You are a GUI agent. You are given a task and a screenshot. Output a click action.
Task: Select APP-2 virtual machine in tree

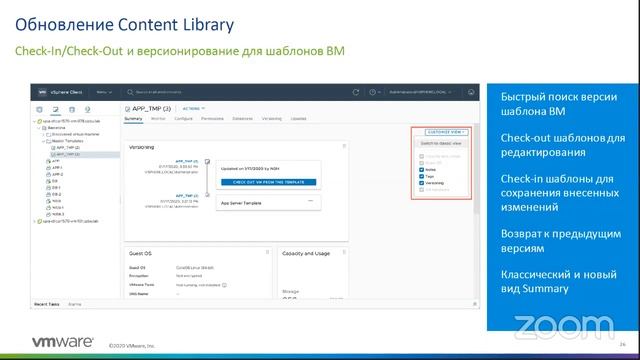point(58,174)
